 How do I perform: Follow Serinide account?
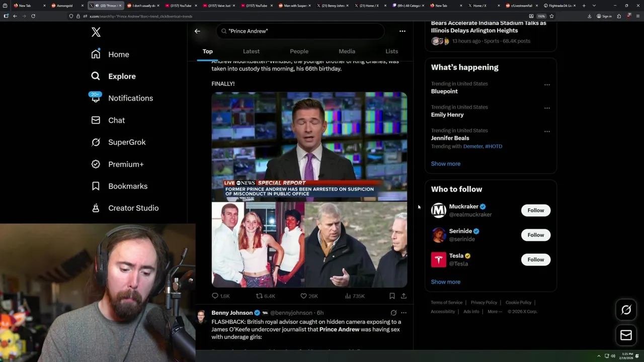[x=536, y=235]
